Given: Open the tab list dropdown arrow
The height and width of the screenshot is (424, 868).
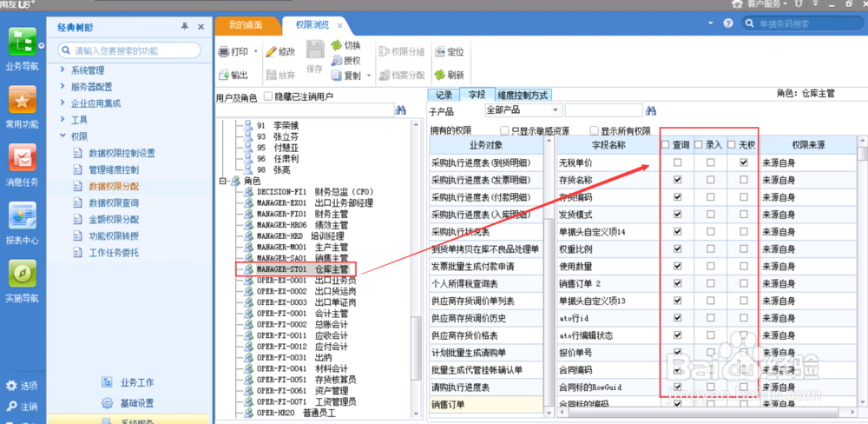Looking at the screenshot, I should (712, 23).
